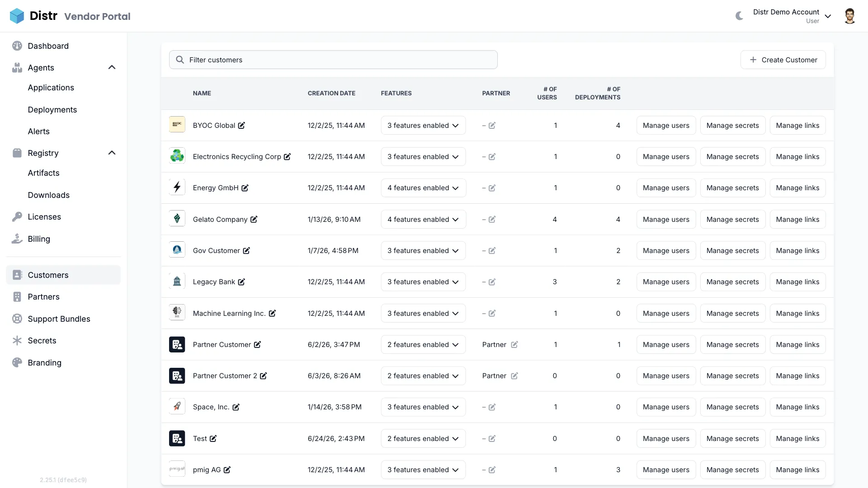
Task: Edit partner for BYOC Global
Action: pyautogui.click(x=492, y=126)
